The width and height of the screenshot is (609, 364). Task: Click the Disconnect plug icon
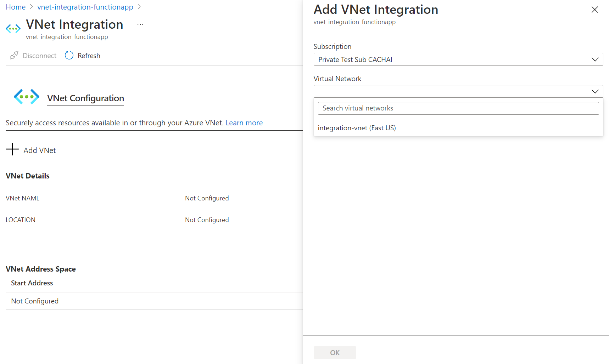[14, 56]
